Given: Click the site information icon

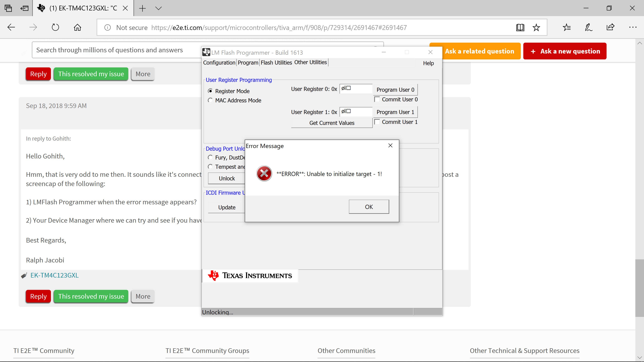Looking at the screenshot, I should pos(107,28).
